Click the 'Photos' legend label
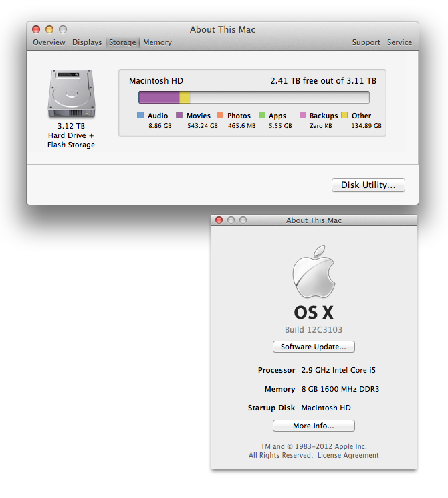448x498 pixels. 239,116
